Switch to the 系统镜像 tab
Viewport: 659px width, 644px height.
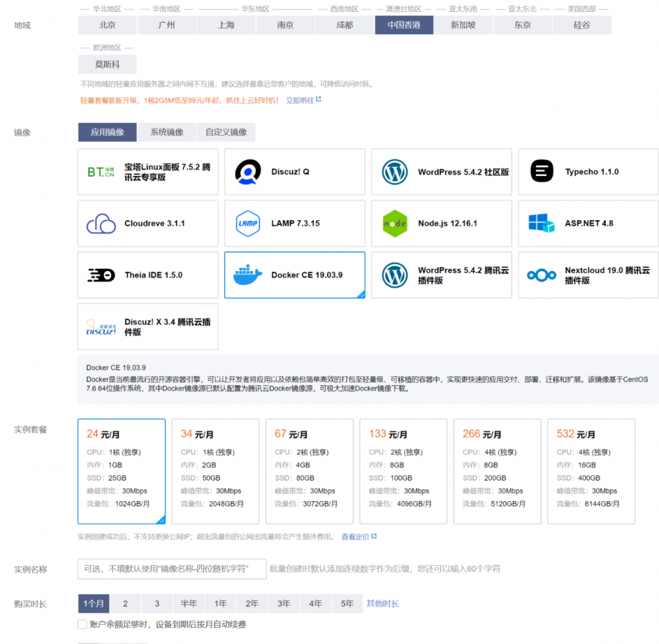pyautogui.click(x=167, y=132)
